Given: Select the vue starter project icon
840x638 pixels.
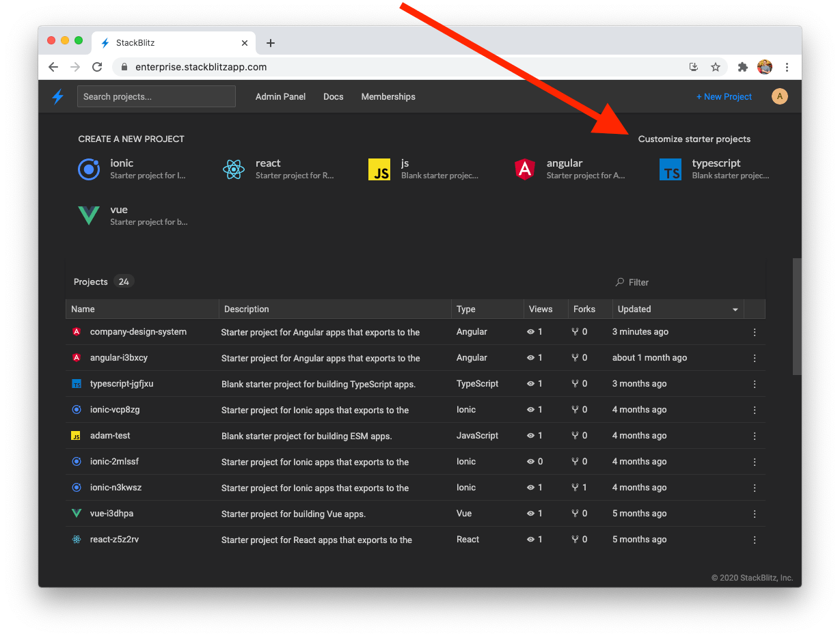Looking at the screenshot, I should (x=89, y=216).
